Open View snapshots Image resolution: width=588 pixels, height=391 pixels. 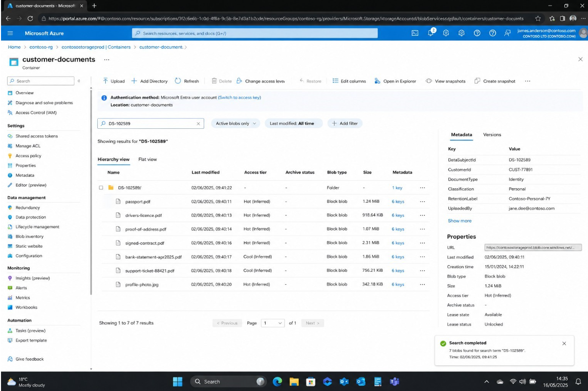[445, 81]
